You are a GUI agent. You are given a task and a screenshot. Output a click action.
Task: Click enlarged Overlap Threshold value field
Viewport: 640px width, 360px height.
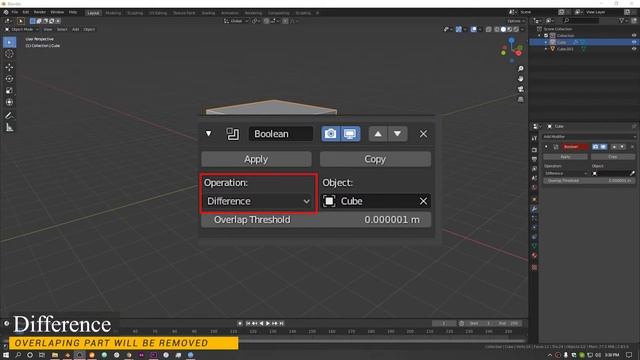[x=316, y=220]
